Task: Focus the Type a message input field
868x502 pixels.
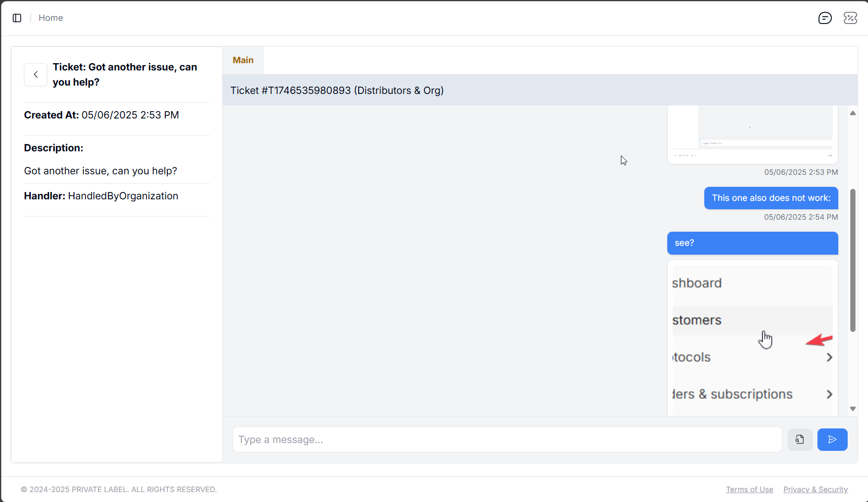Action: click(x=507, y=439)
